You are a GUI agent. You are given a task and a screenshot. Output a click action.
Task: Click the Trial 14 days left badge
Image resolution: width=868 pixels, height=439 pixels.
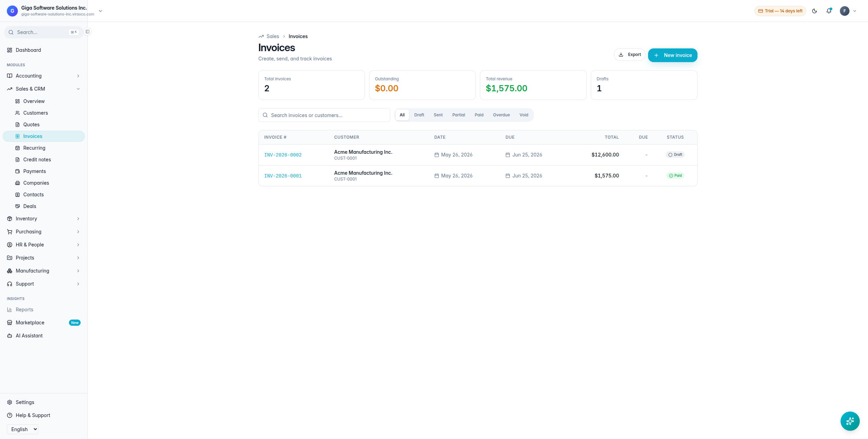[x=780, y=11]
